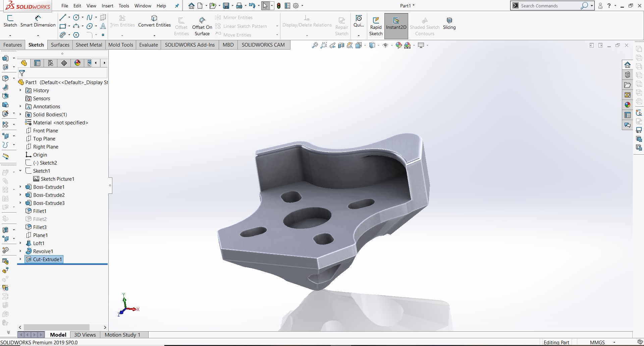Open the DimXpertManager tab
Image resolution: width=644 pixels, height=346 pixels.
[64, 63]
